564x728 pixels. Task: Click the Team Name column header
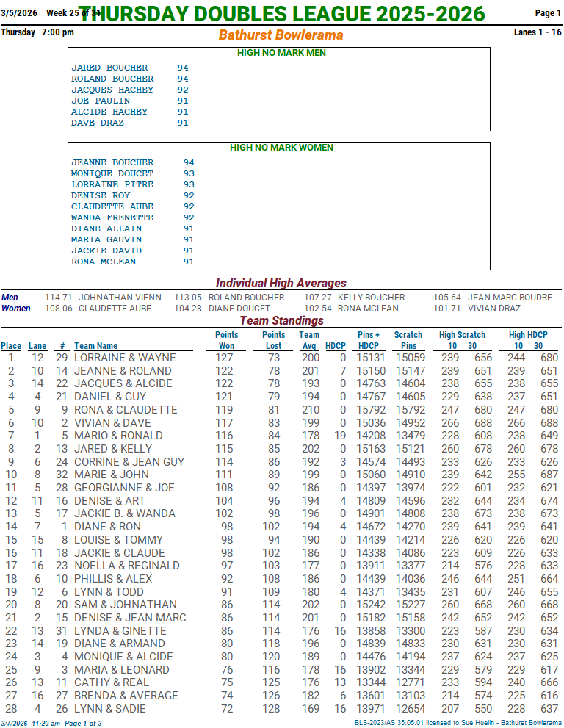point(95,346)
